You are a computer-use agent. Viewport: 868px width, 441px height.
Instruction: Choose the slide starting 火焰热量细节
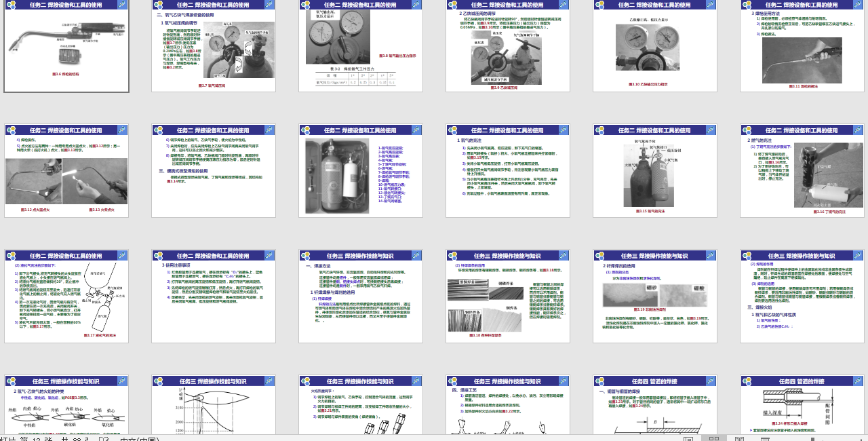(x=361, y=404)
